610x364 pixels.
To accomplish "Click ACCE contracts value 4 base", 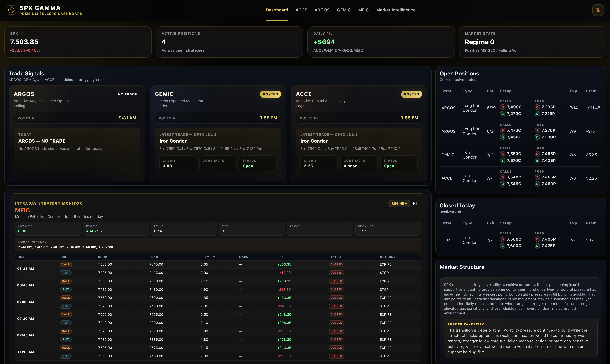I will pos(350,166).
